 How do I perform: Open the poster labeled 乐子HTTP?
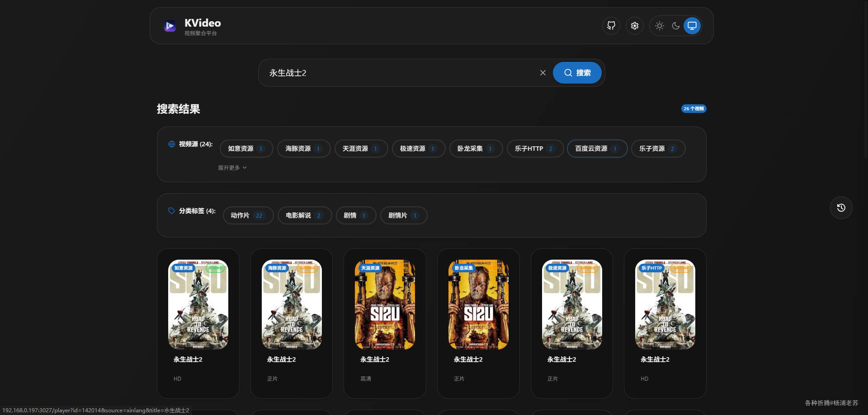tap(665, 304)
